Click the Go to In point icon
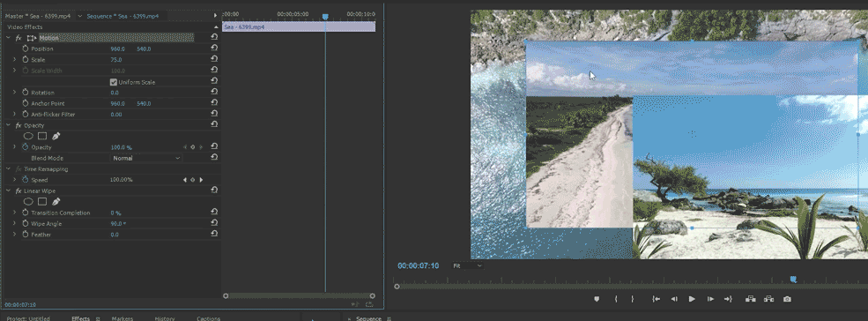This screenshot has height=321, width=868. pos(656,299)
